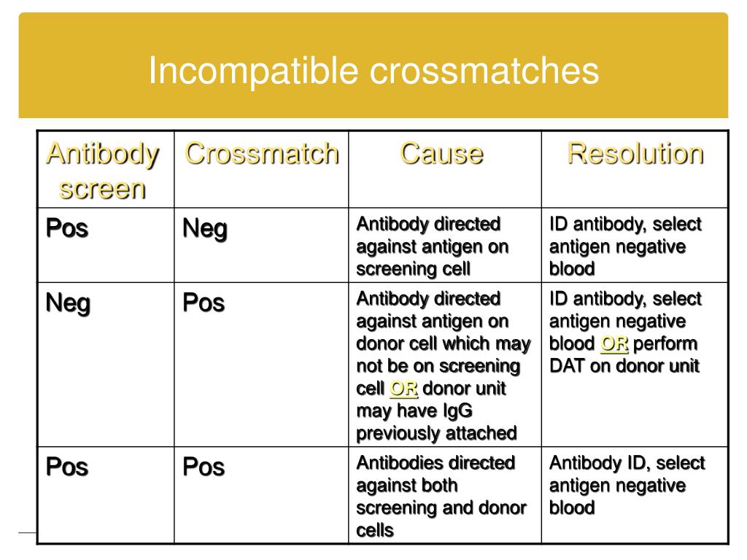The image size is (747, 560).
Task: Select the 'Antibody screen' column header
Action: 102,171
